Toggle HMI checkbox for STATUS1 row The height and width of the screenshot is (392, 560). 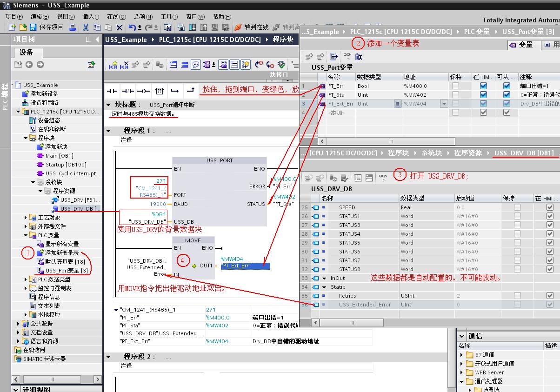pos(550,216)
